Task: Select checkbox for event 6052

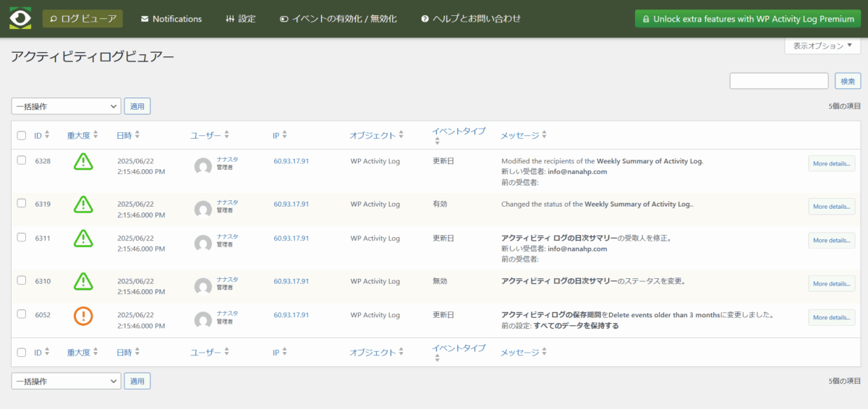Action: (22, 314)
